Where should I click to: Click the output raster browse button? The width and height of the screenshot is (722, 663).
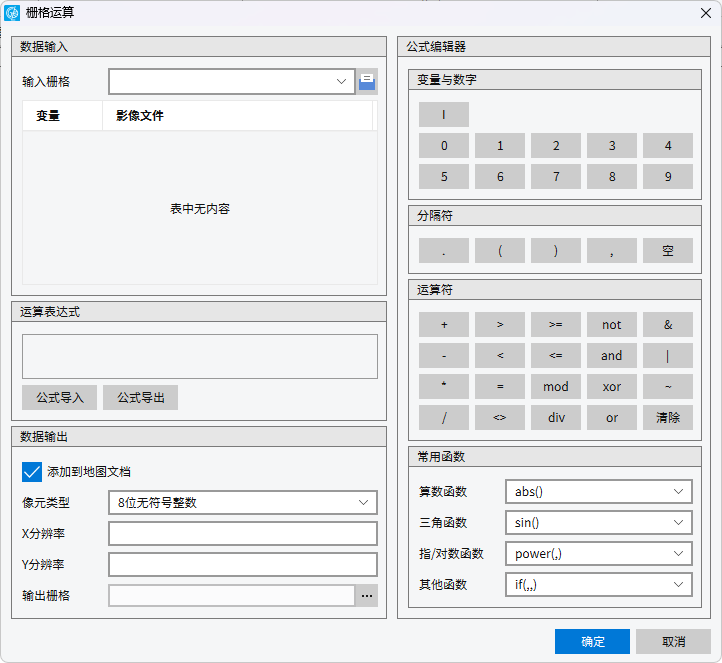(x=367, y=596)
